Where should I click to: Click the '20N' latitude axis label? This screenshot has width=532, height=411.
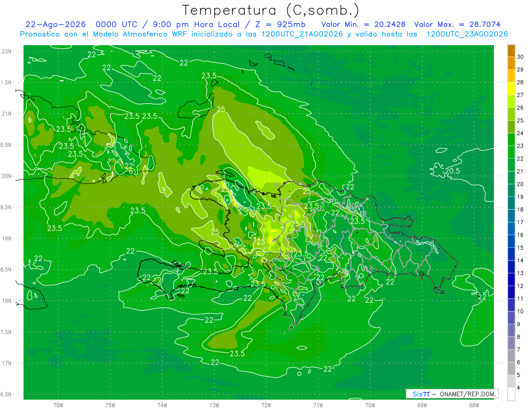point(7,176)
